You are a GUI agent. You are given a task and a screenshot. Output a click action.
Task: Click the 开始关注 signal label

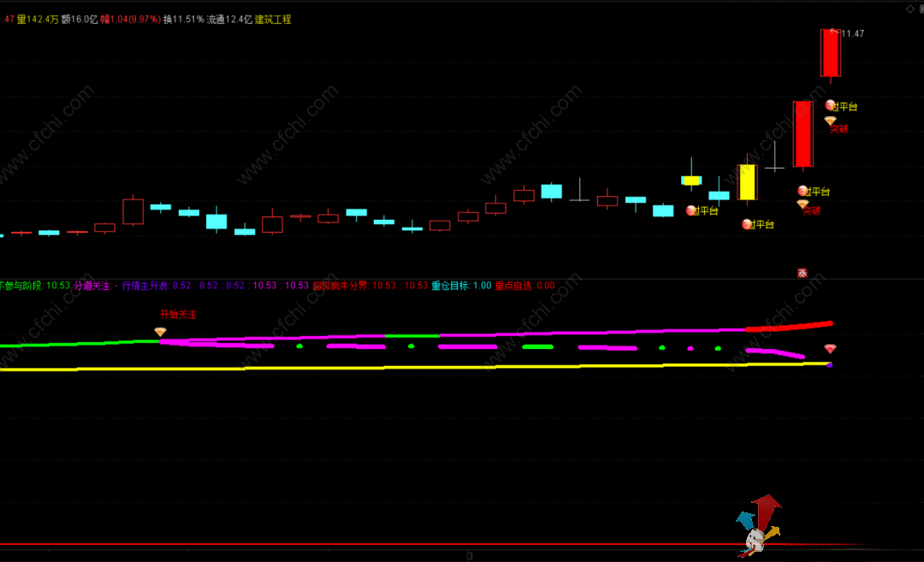pyautogui.click(x=179, y=315)
